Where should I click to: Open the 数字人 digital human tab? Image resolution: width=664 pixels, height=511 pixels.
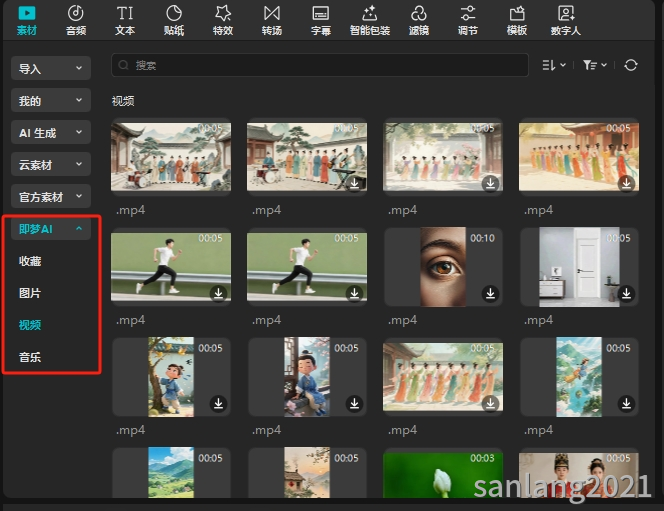(565, 20)
